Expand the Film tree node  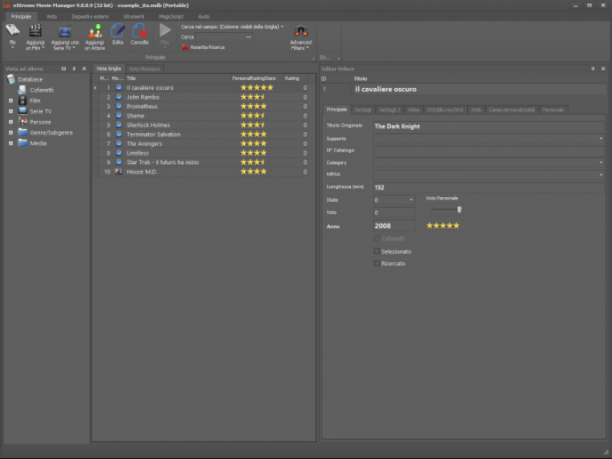coord(11,100)
